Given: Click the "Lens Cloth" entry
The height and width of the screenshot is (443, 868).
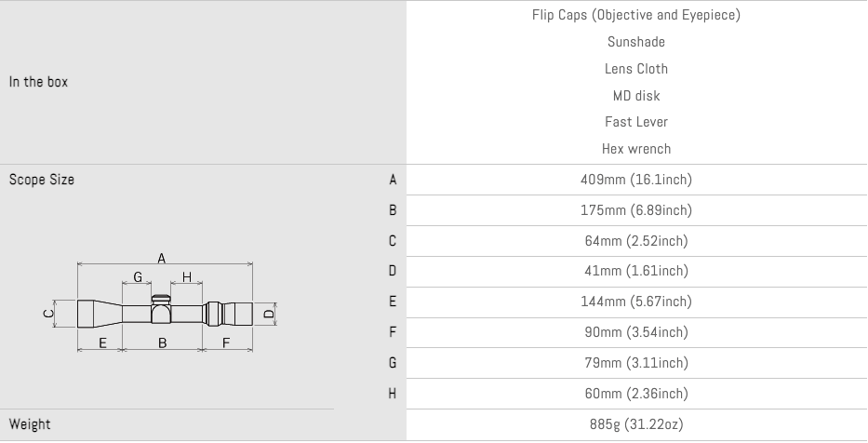Looking at the screenshot, I should pyautogui.click(x=636, y=69).
